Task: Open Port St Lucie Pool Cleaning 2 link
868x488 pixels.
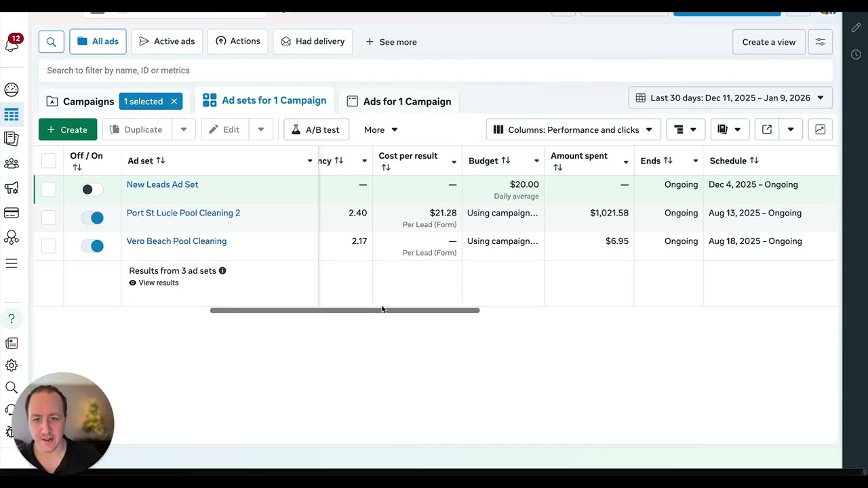Action: coord(183,213)
